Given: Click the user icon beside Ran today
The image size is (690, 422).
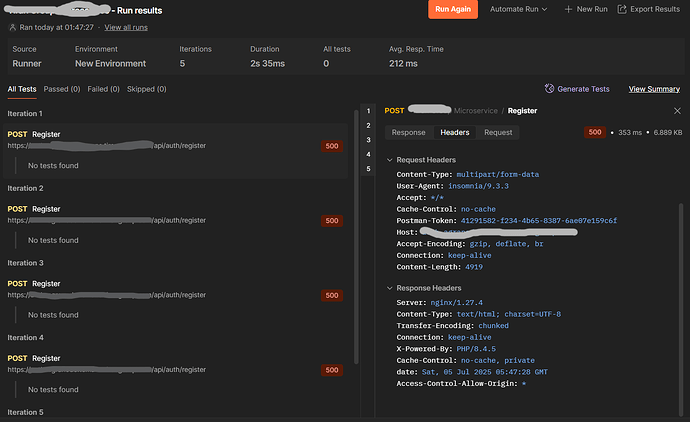Looking at the screenshot, I should 12,27.
